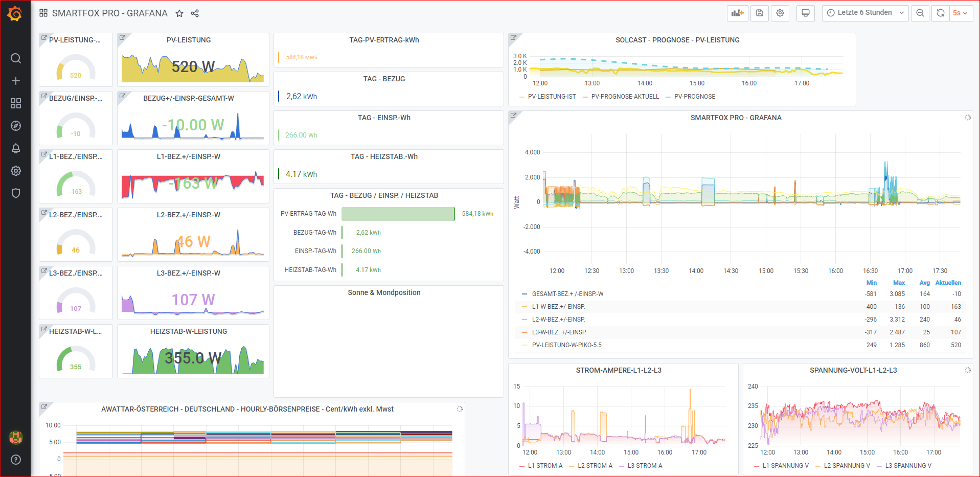Toggle L1-W-BEZ.+/-EINSP. series in legend
The image size is (980, 477).
point(558,307)
